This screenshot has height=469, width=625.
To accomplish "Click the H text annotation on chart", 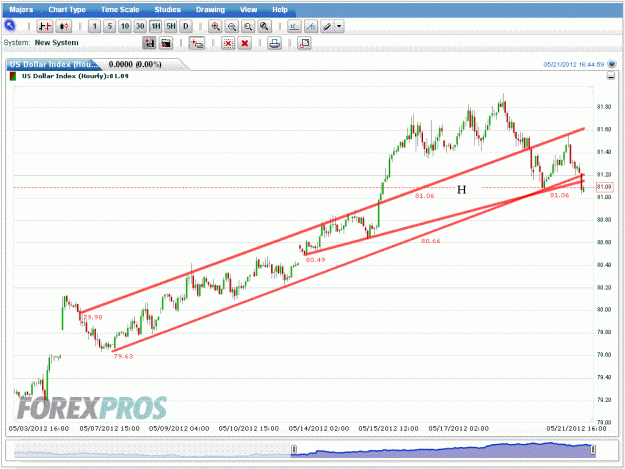I will tap(461, 190).
